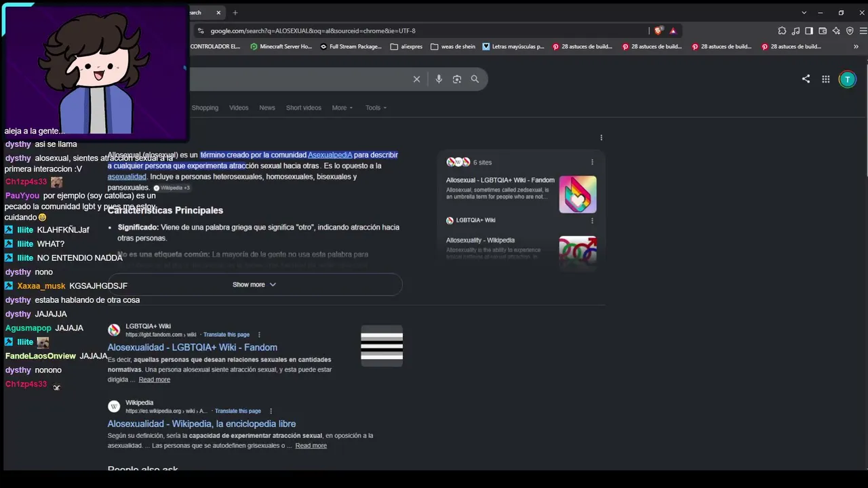The image size is (868, 488).
Task: Follow the AsexualpediA link in overview
Action: coord(330,155)
